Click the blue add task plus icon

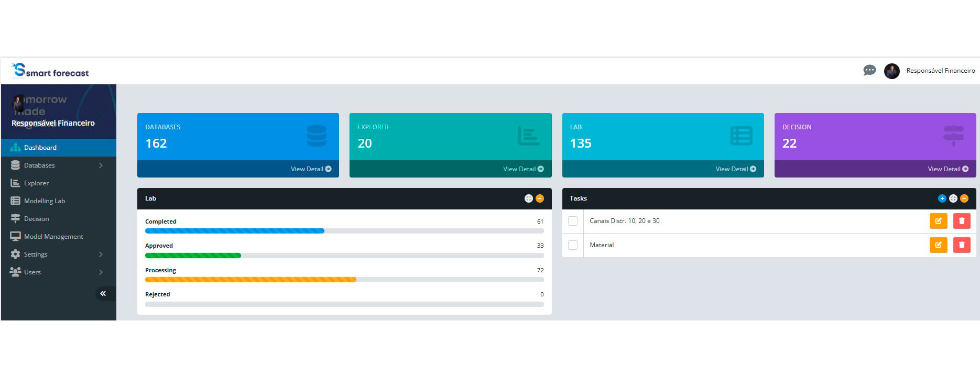[942, 198]
